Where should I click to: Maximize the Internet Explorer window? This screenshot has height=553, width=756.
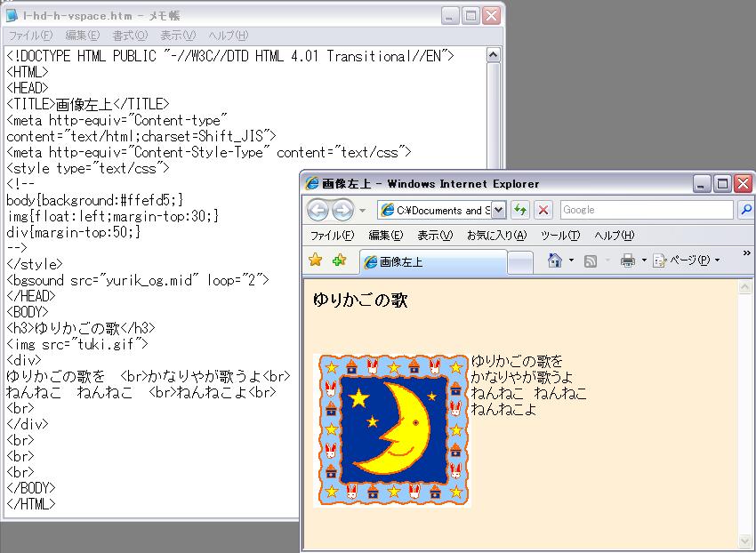pyautogui.click(x=722, y=184)
